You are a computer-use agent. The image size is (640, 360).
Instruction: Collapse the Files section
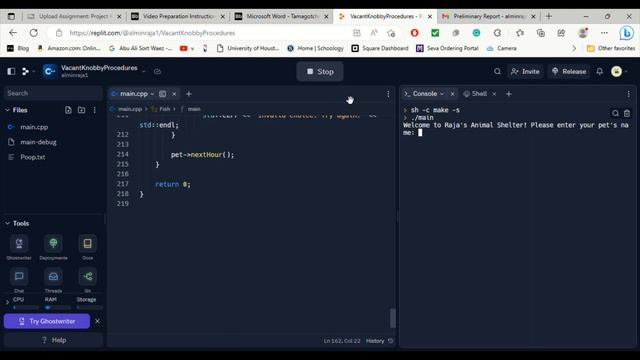click(7, 110)
